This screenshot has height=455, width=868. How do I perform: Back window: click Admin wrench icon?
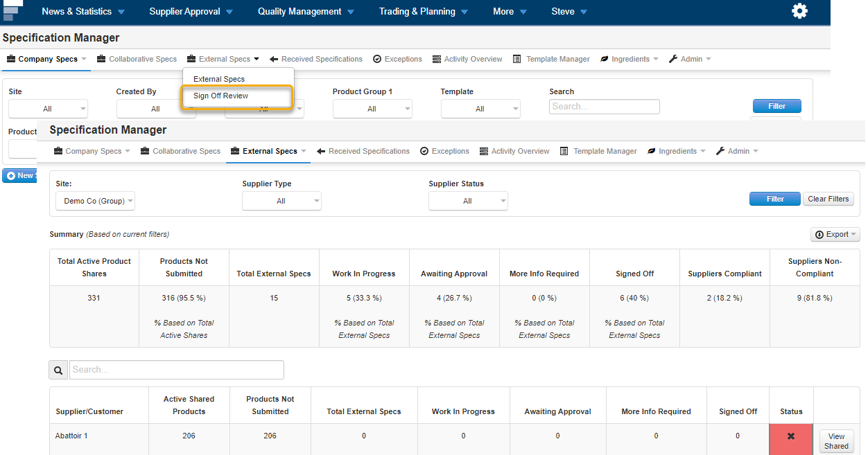673,59
